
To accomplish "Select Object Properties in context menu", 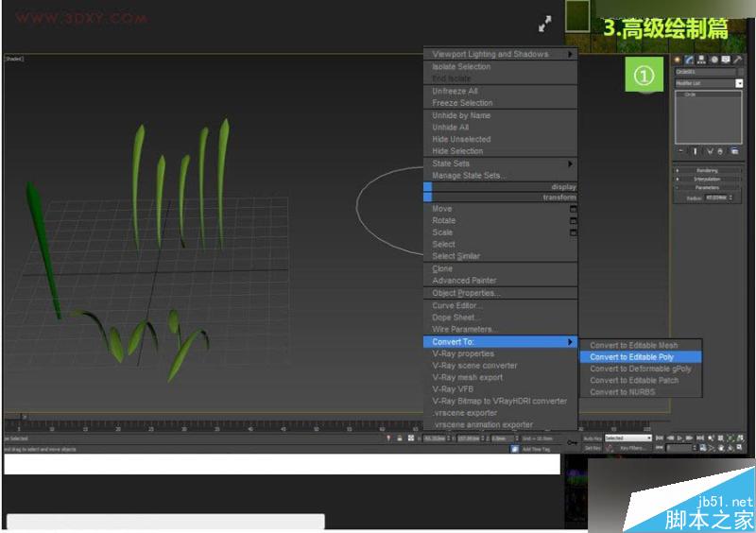I will [x=501, y=293].
